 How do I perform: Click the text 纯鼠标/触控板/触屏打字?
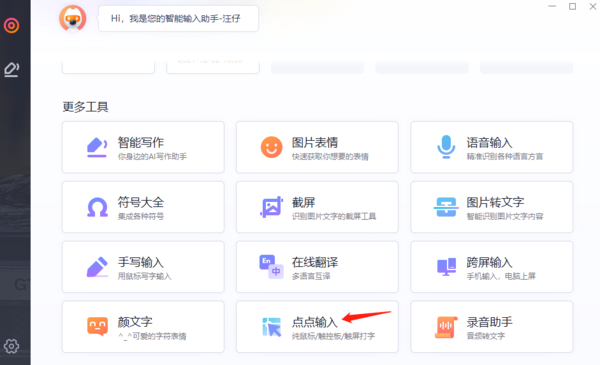[x=333, y=336]
